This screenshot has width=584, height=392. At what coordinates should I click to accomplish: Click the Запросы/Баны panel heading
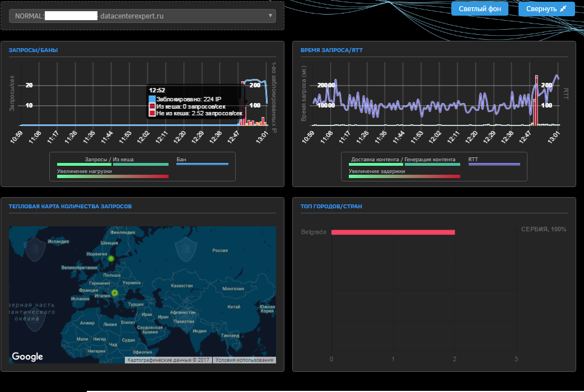(x=33, y=50)
